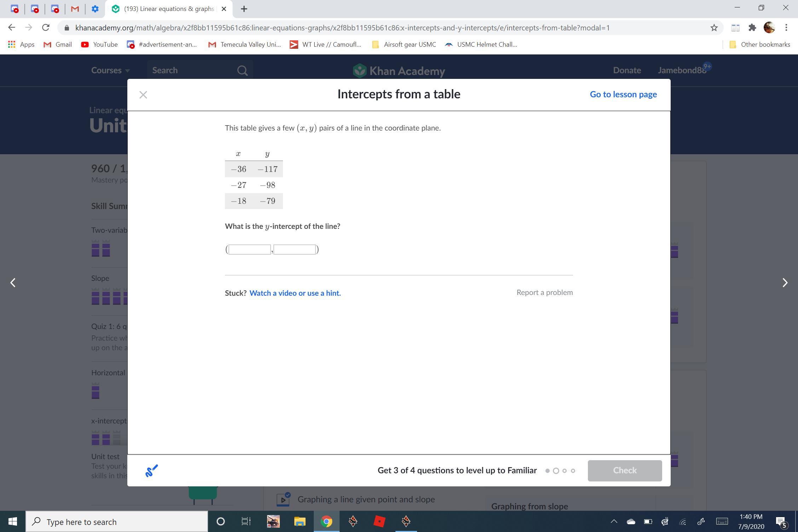The width and height of the screenshot is (798, 532).
Task: Click Go to lesson page link
Action: [x=623, y=94]
